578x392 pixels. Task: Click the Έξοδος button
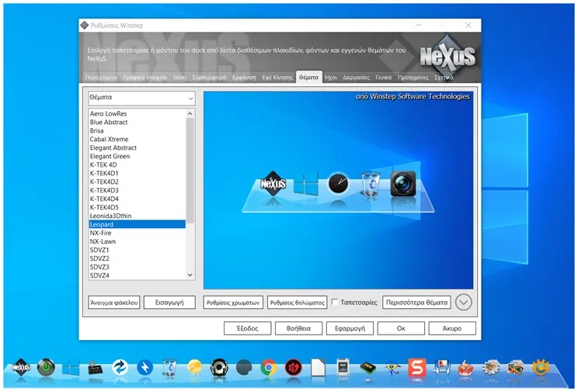247,328
